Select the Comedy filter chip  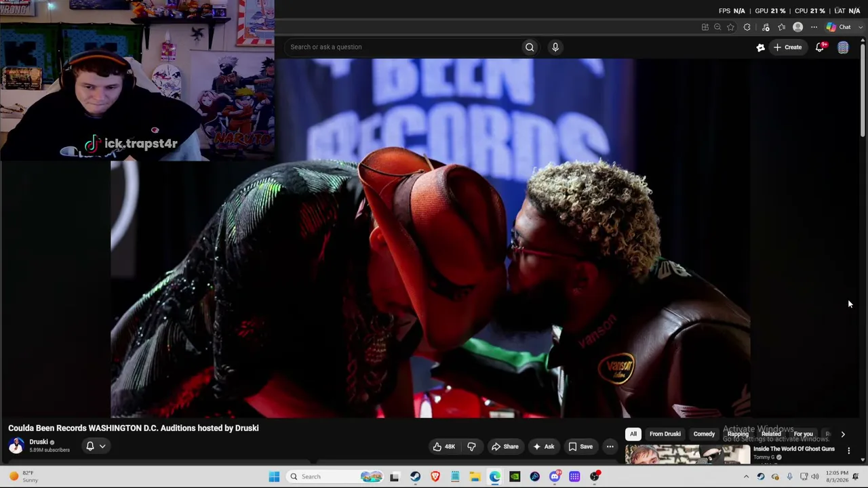(704, 434)
